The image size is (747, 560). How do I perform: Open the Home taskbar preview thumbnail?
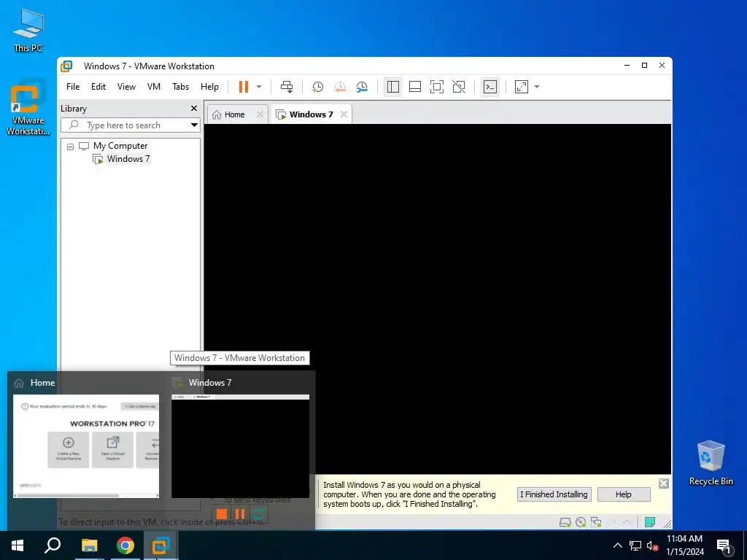click(x=86, y=446)
